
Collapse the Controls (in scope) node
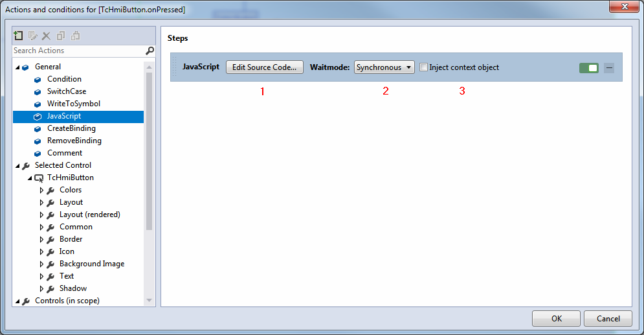pos(17,301)
